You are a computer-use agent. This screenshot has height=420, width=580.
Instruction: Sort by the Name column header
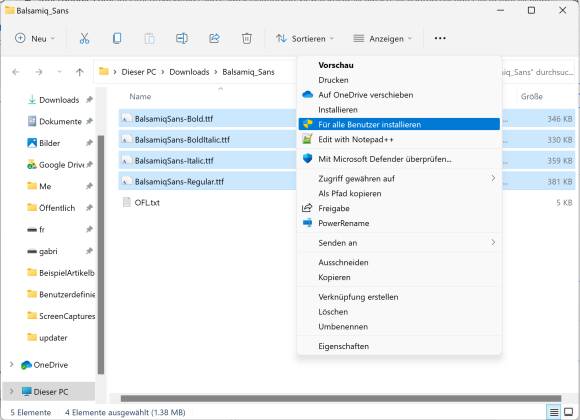(140, 97)
